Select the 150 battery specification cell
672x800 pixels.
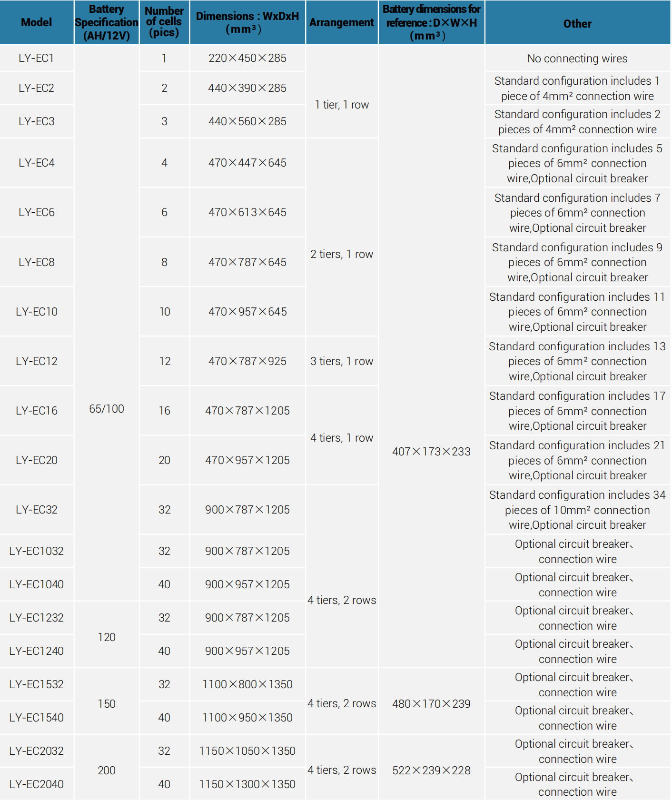point(107,704)
